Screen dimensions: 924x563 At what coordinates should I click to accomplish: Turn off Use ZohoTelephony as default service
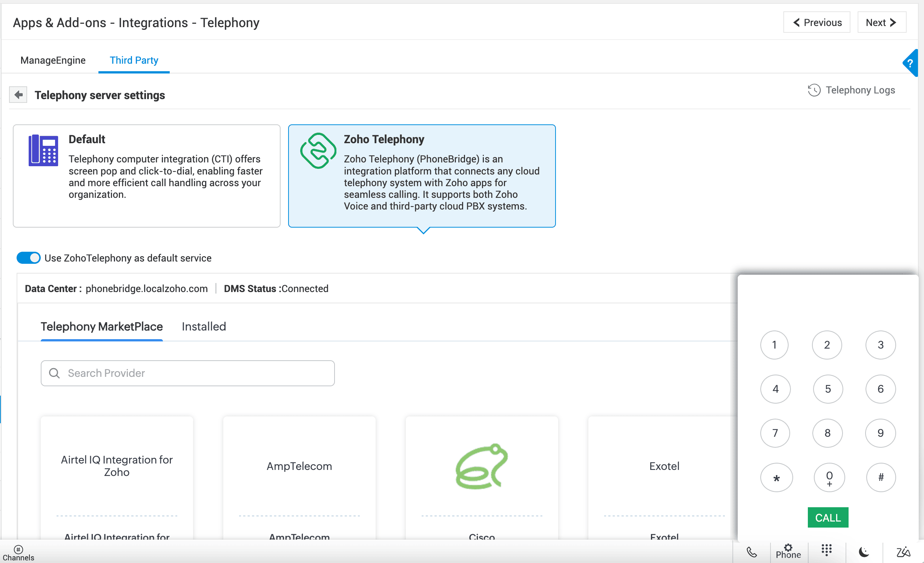click(29, 258)
